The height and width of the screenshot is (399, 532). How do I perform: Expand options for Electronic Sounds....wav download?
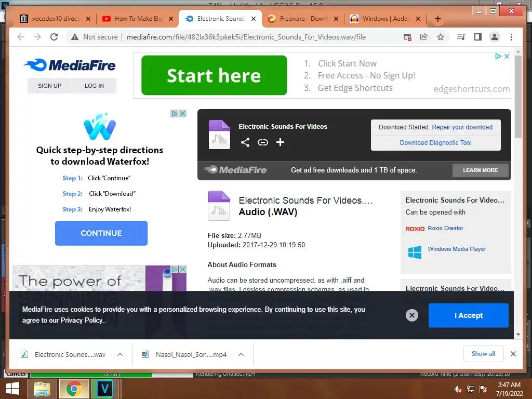[x=120, y=354]
